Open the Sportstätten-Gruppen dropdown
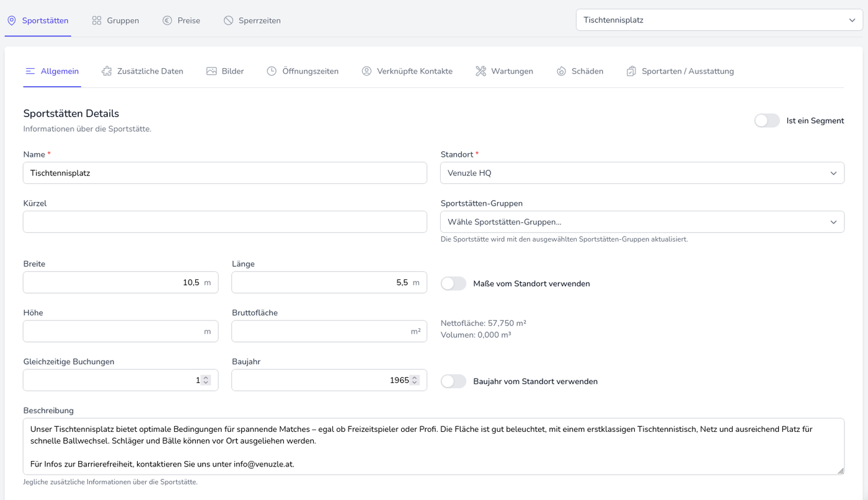The image size is (868, 500). [x=642, y=222]
